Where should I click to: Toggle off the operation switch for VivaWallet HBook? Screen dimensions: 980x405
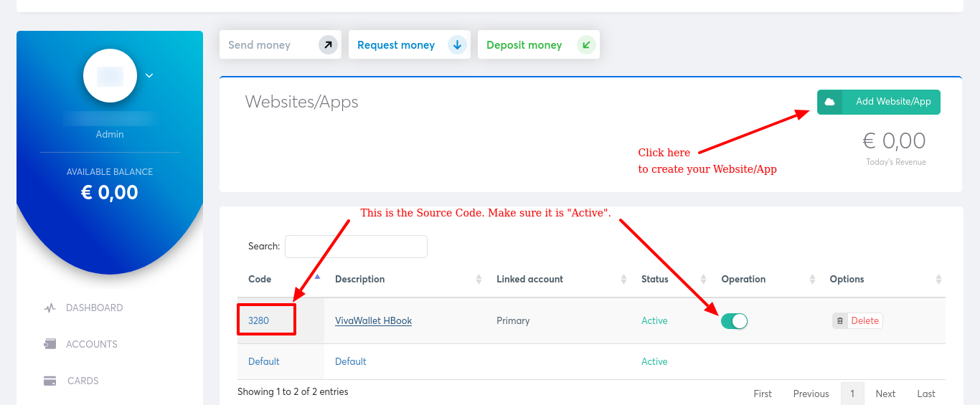[734, 321]
